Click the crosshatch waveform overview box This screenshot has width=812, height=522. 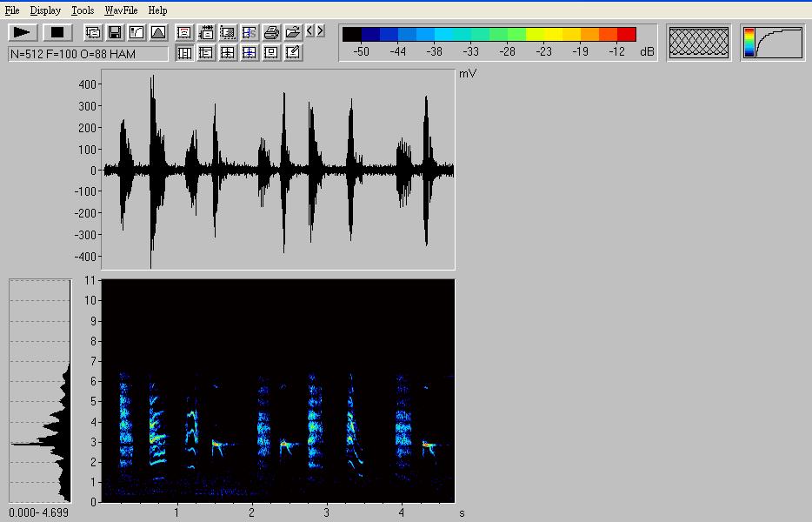[x=699, y=42]
